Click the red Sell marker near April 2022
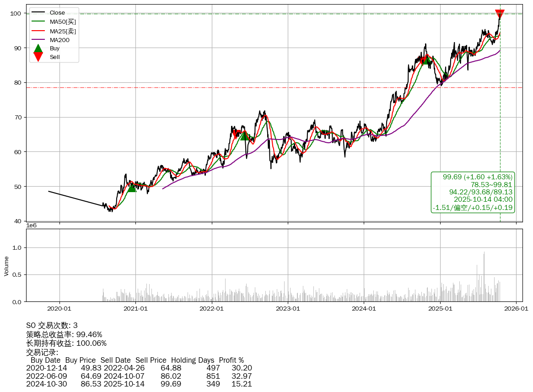The width and height of the screenshot is (533, 392). [x=236, y=134]
